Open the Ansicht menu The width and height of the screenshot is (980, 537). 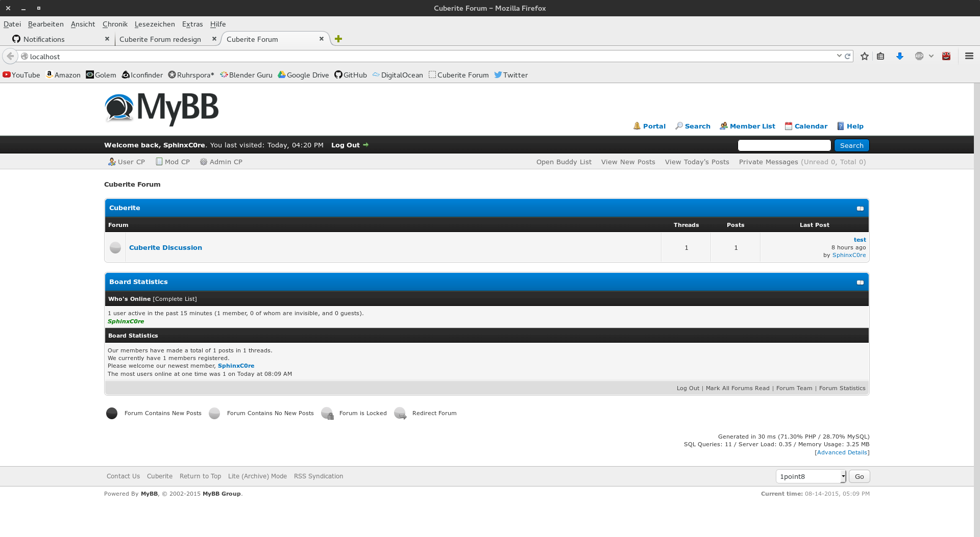point(83,24)
